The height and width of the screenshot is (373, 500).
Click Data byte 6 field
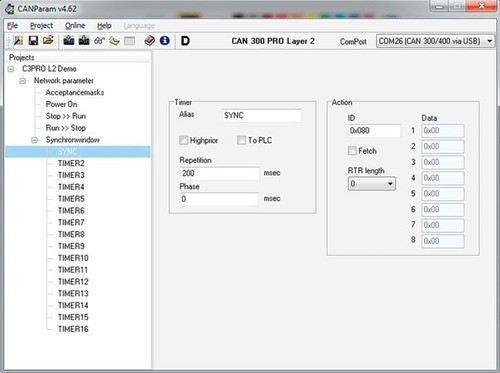(x=443, y=209)
